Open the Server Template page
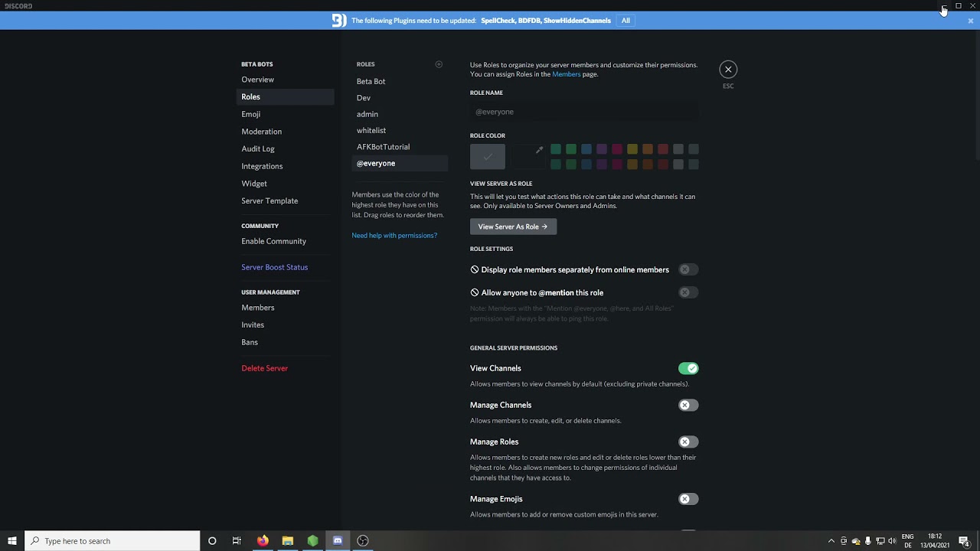 [285, 201]
